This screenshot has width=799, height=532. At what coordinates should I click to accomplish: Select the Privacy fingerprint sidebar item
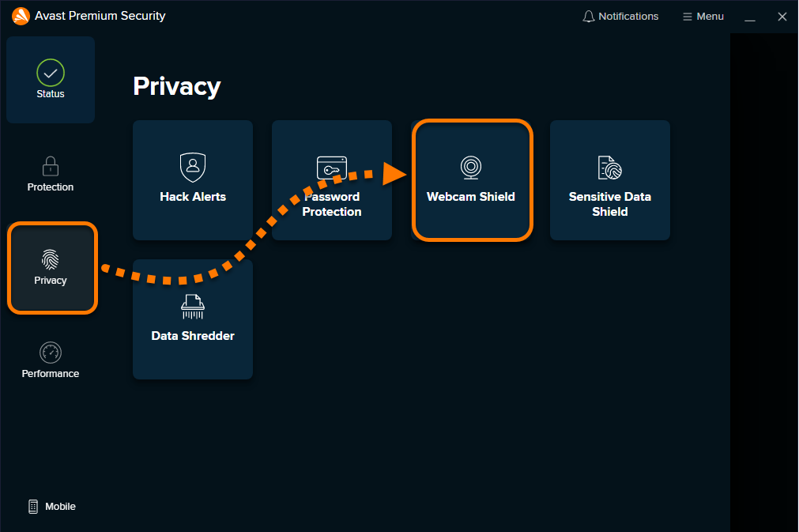(52, 268)
